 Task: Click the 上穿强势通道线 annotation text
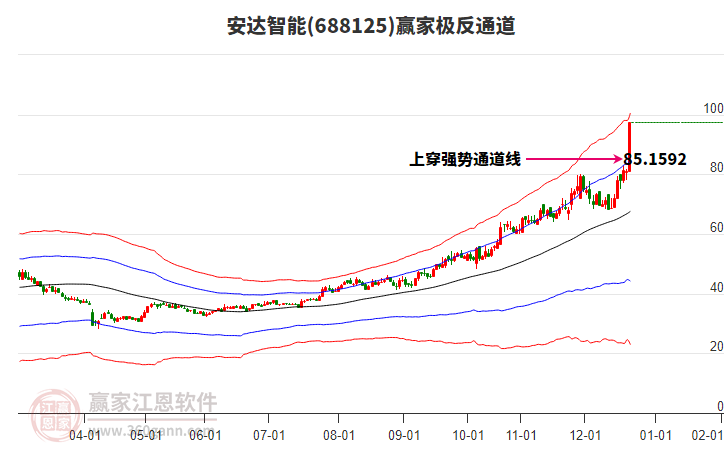click(465, 159)
